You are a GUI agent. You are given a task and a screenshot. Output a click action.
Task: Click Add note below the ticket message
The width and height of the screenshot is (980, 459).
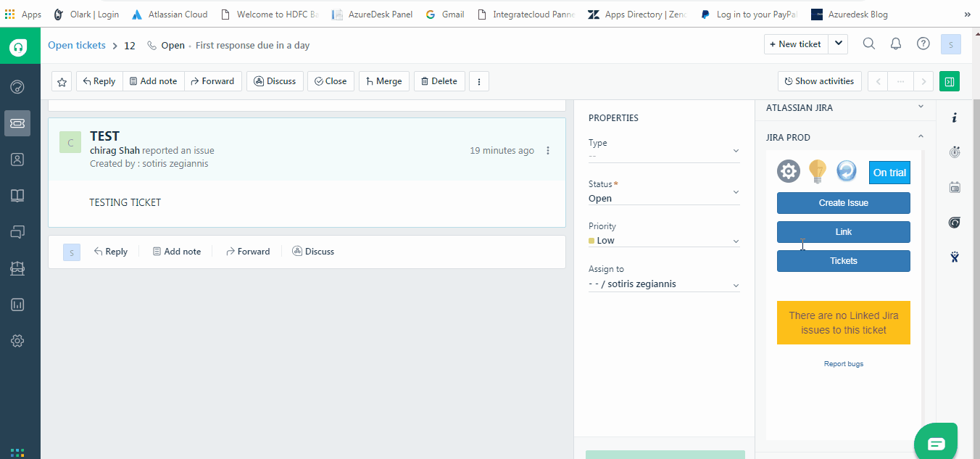tap(177, 252)
